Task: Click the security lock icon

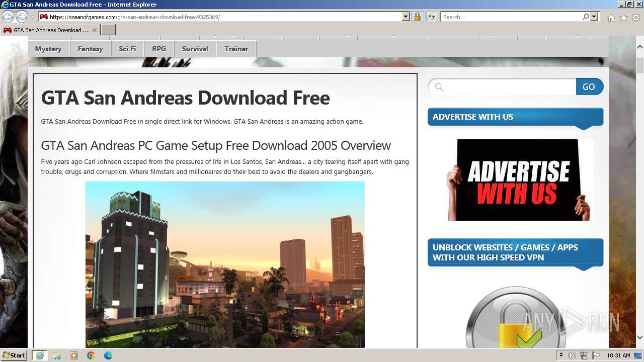Action: tap(417, 17)
